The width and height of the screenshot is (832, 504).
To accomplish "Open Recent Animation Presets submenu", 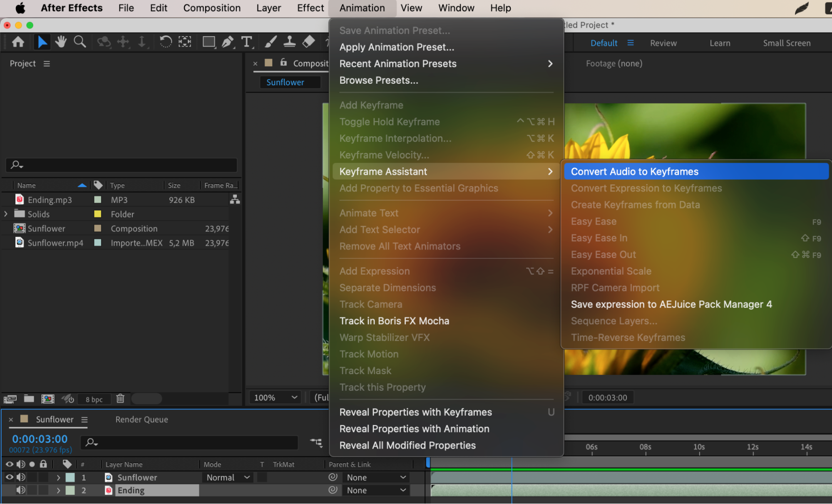I will point(446,64).
